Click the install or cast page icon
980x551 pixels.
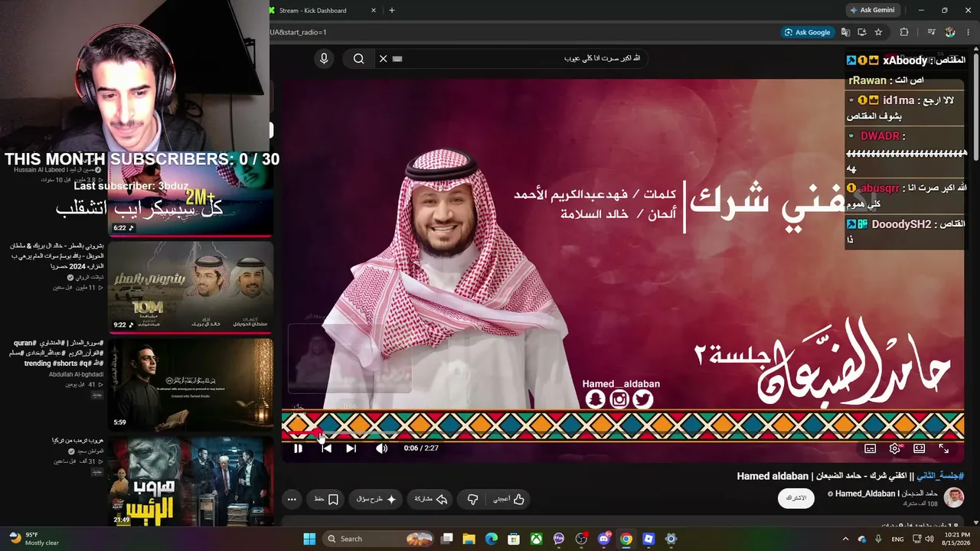[861, 32]
